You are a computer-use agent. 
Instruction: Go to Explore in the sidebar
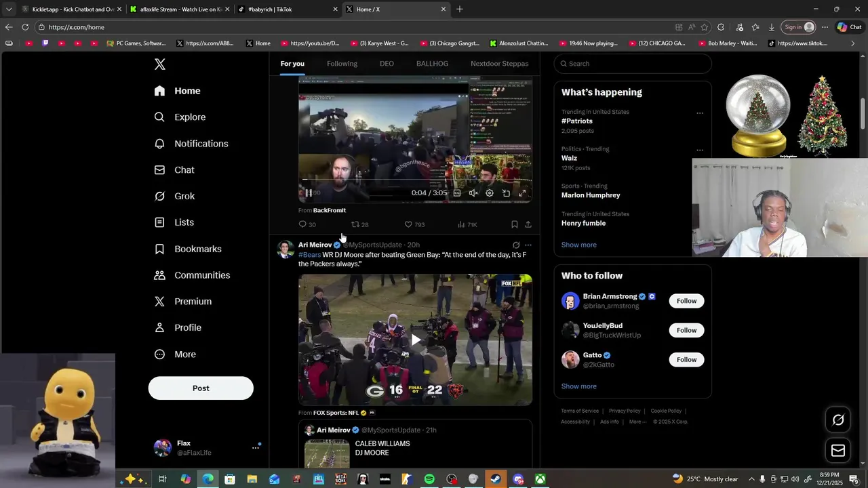coord(180,117)
